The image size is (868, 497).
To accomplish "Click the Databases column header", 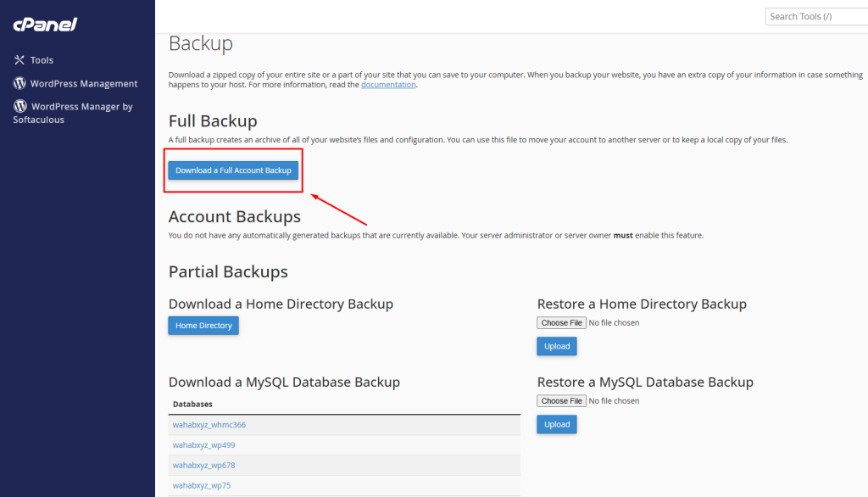I will click(x=192, y=404).
